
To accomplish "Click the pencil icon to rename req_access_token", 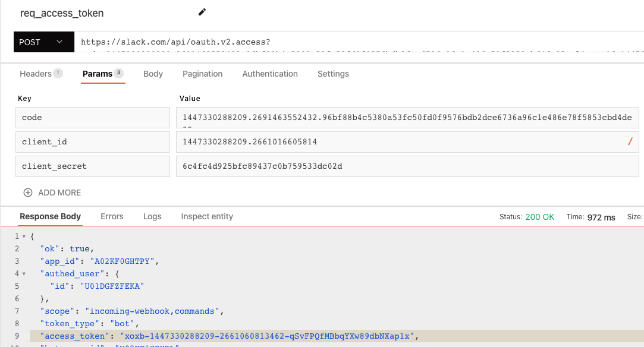I will click(x=202, y=12).
